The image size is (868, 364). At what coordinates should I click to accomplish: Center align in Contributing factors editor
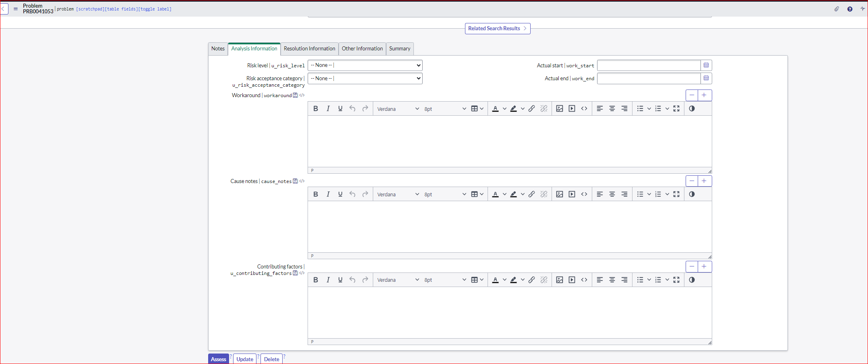click(x=612, y=280)
